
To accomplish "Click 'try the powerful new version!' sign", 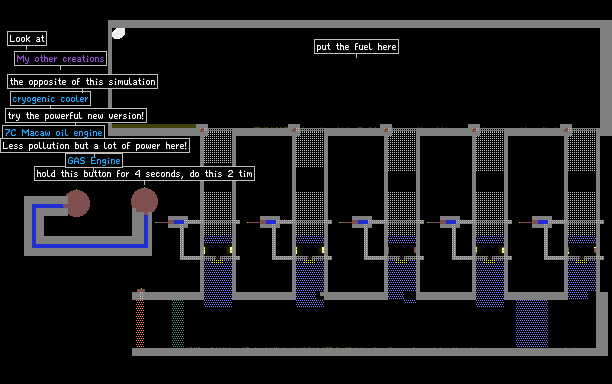I will [76, 116].
